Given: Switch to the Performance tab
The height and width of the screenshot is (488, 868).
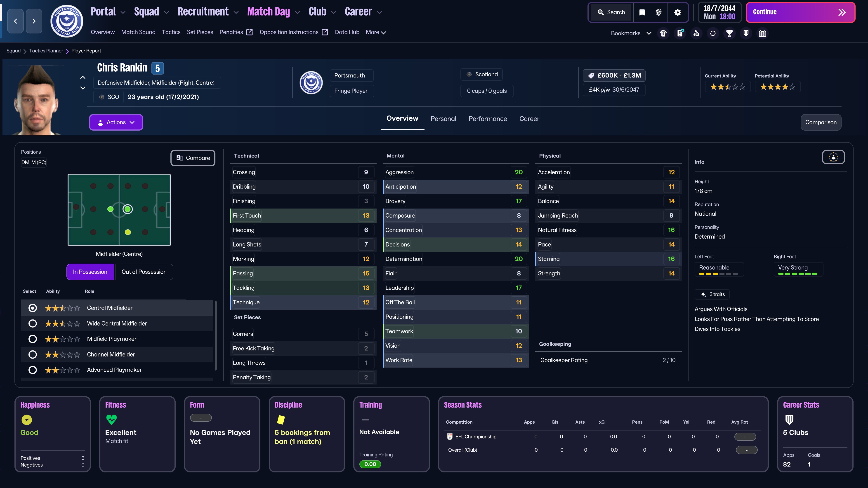Looking at the screenshot, I should [487, 119].
